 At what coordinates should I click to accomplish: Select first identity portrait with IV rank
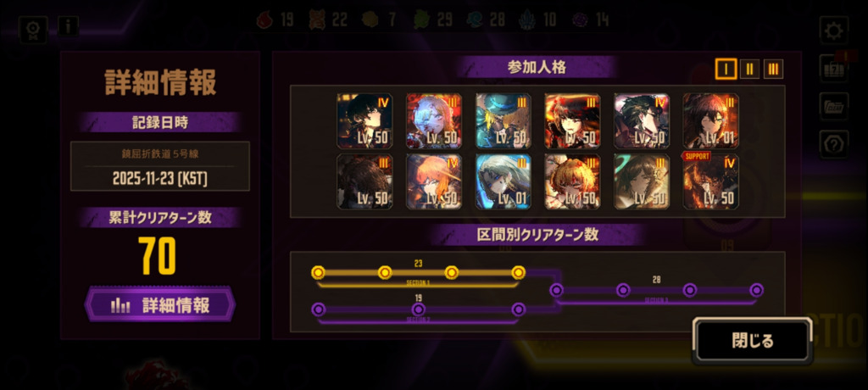click(x=364, y=120)
